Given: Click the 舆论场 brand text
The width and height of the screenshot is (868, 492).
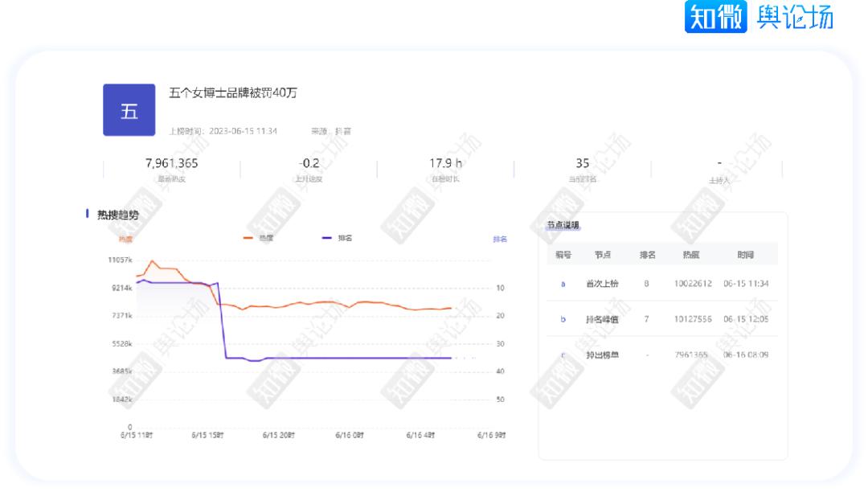Looking at the screenshot, I should (792, 18).
